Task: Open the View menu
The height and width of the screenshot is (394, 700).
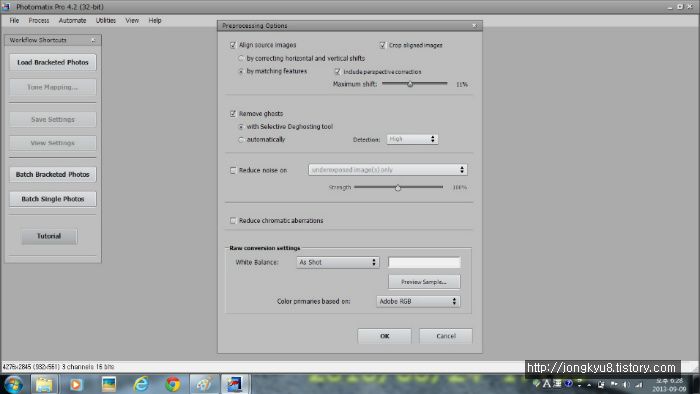Action: [132, 21]
